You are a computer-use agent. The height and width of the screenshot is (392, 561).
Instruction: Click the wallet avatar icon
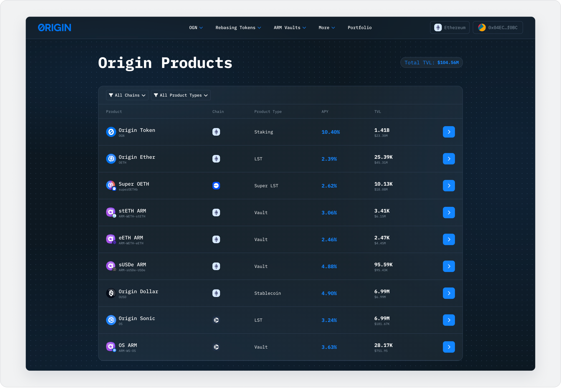click(x=482, y=28)
